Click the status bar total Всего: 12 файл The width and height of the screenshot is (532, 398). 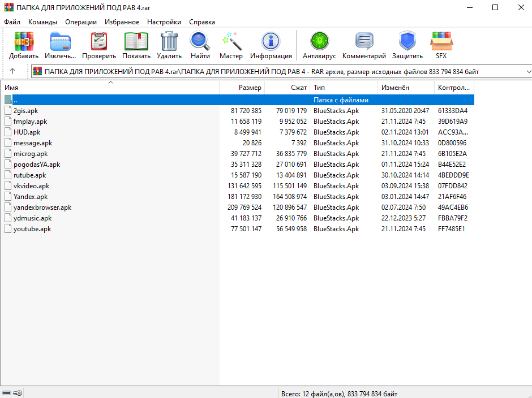pos(339,393)
